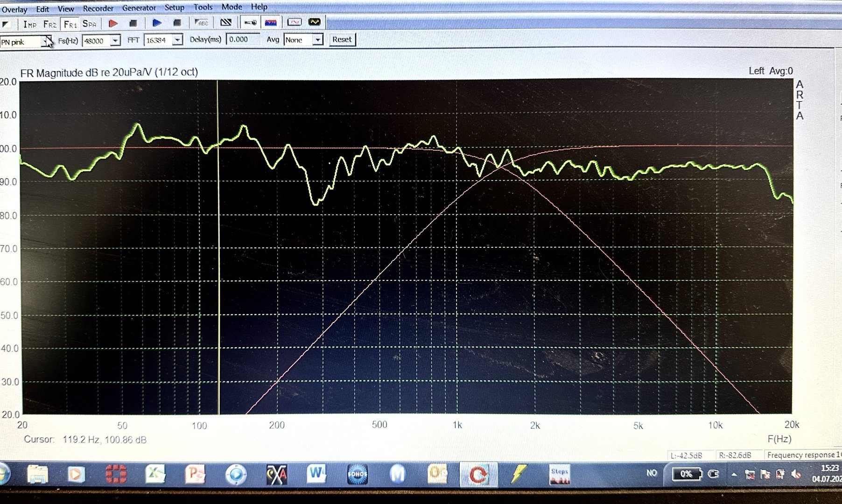Screen dimensions: 842x504
Task: Open the blue round disc taskbar icon
Action: [236, 475]
